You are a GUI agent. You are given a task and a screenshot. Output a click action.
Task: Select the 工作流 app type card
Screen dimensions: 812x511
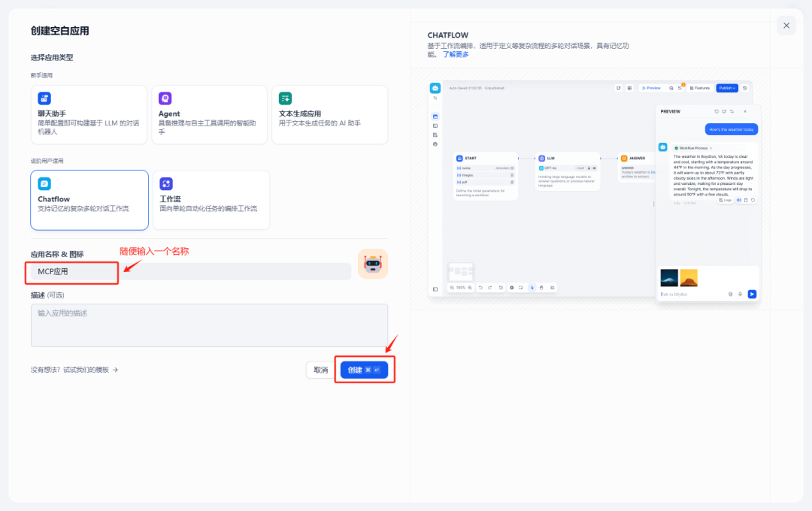click(x=211, y=200)
